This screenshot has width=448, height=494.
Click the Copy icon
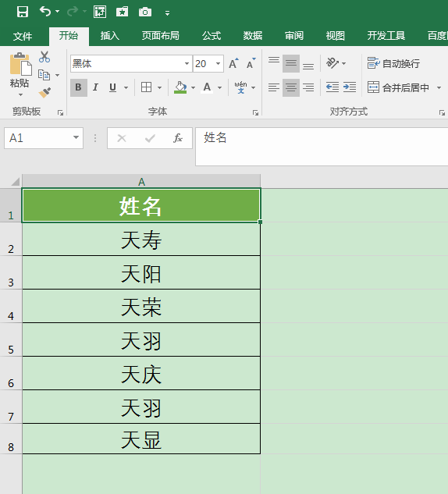(x=44, y=75)
